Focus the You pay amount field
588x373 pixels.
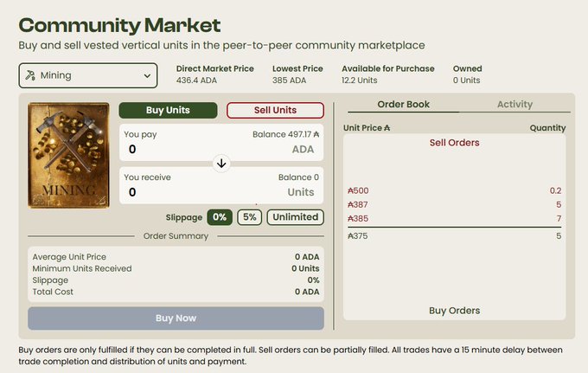pos(221,143)
